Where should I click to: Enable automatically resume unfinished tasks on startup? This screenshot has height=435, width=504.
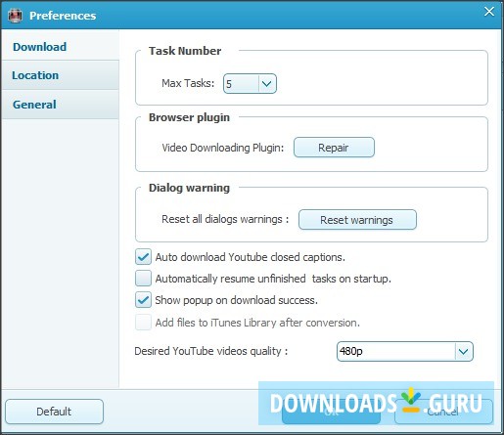[143, 279]
